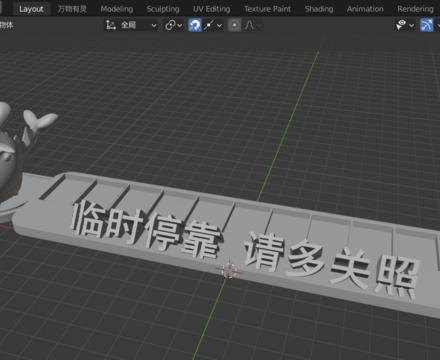Open the 万物有灵 workspace tab
Viewport: 440px width, 360px height.
[x=72, y=9]
